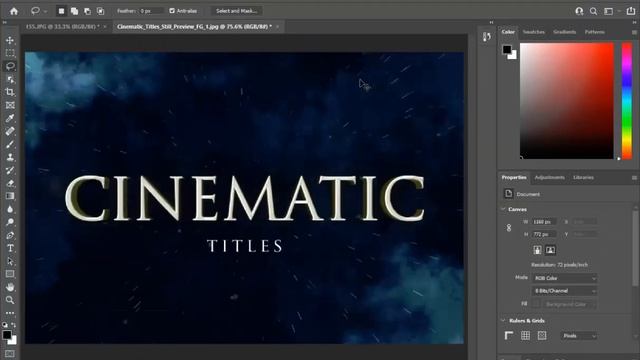Toggle the rulers display icon
The height and width of the screenshot is (360, 640).
click(509, 336)
